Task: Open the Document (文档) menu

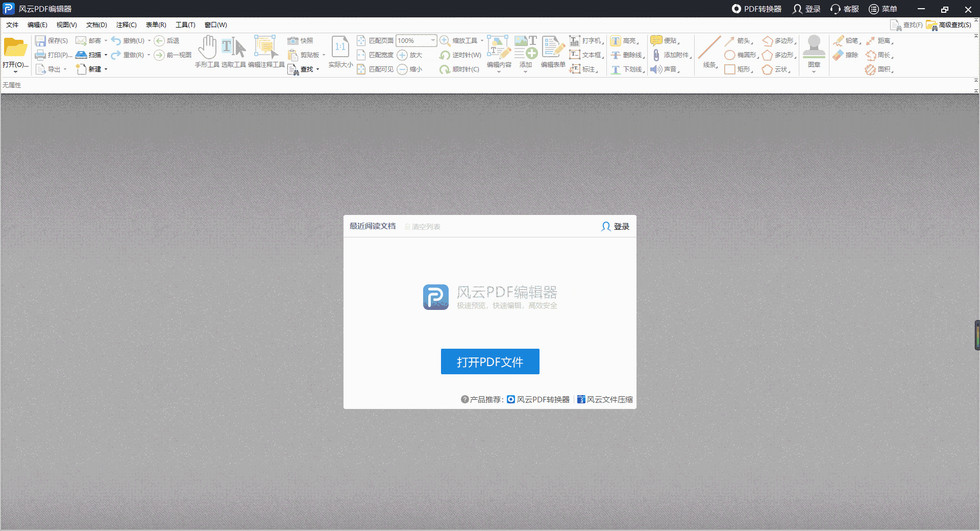Action: (96, 25)
